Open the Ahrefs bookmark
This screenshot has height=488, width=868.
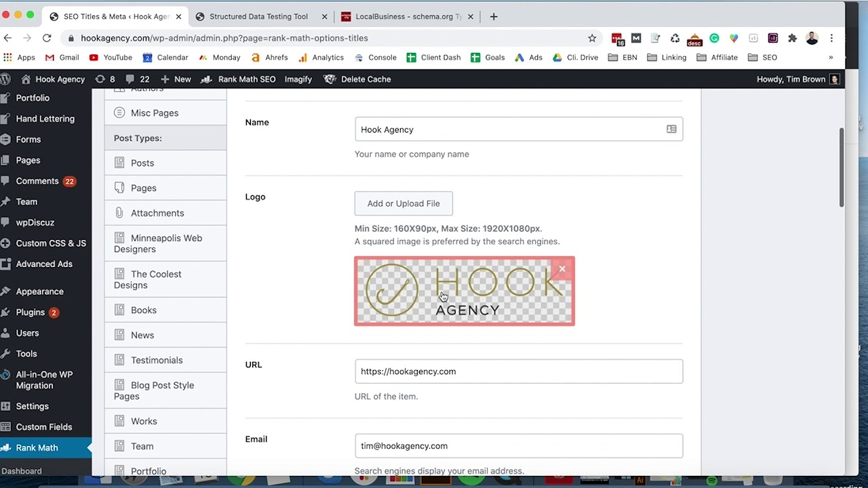click(x=269, y=58)
